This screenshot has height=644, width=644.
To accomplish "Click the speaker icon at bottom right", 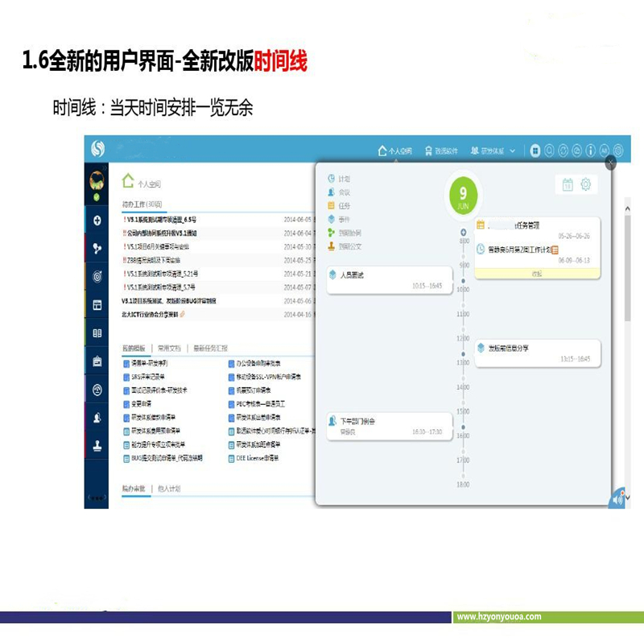I will tap(617, 499).
